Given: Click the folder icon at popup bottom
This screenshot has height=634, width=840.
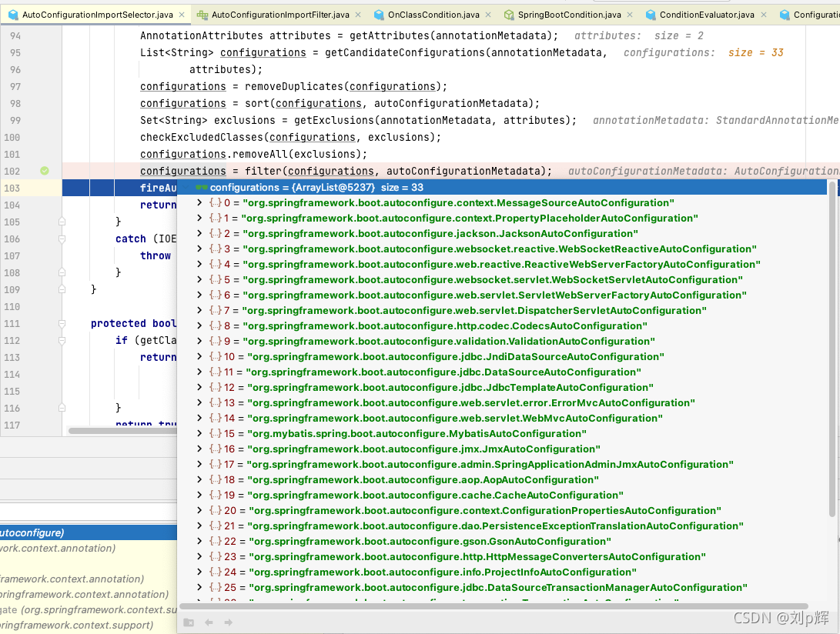Looking at the screenshot, I should (189, 622).
